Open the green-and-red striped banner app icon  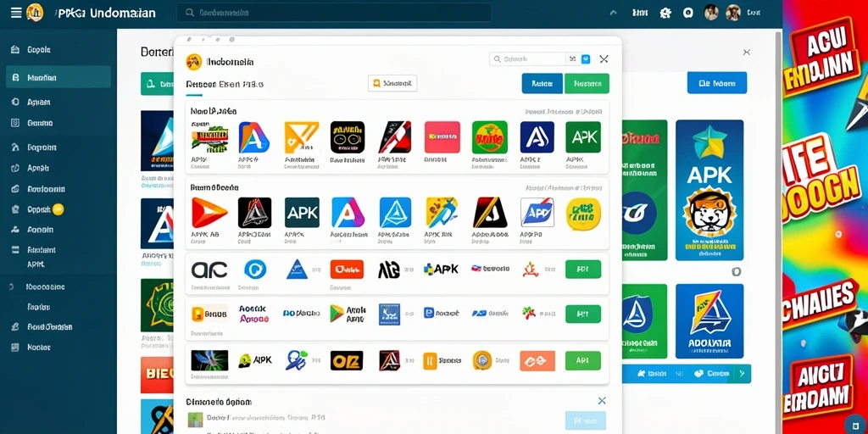210,137
